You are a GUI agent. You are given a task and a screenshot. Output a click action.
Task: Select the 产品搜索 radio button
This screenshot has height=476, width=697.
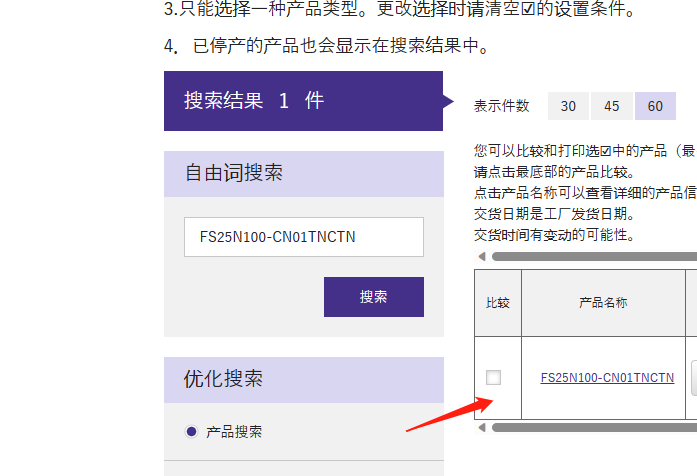tap(192, 432)
